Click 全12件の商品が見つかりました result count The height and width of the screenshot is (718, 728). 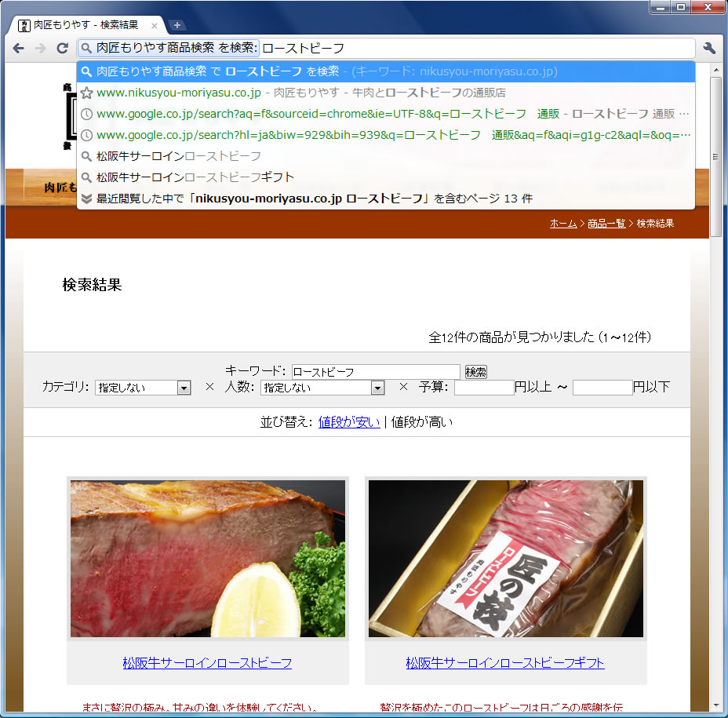point(540,337)
